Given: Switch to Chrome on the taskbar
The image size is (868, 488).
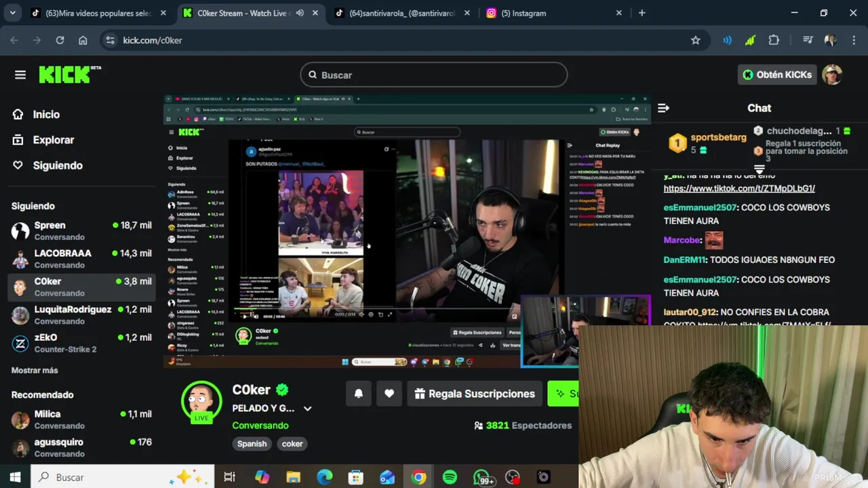Looking at the screenshot, I should pyautogui.click(x=418, y=477).
